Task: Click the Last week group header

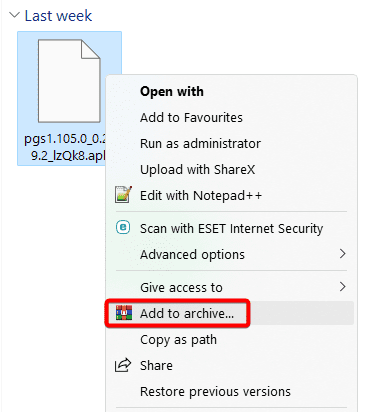Action: (x=58, y=16)
